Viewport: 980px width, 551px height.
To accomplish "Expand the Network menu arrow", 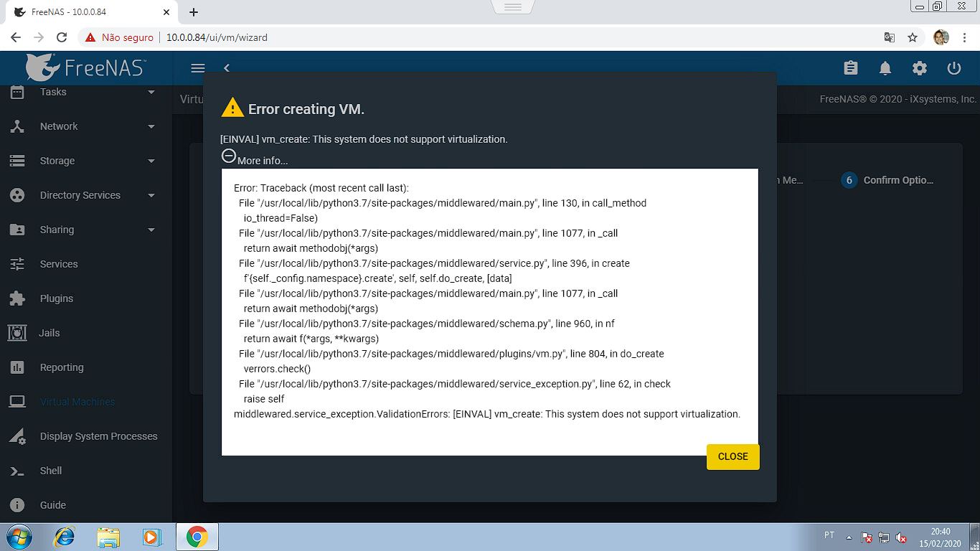I will click(151, 126).
